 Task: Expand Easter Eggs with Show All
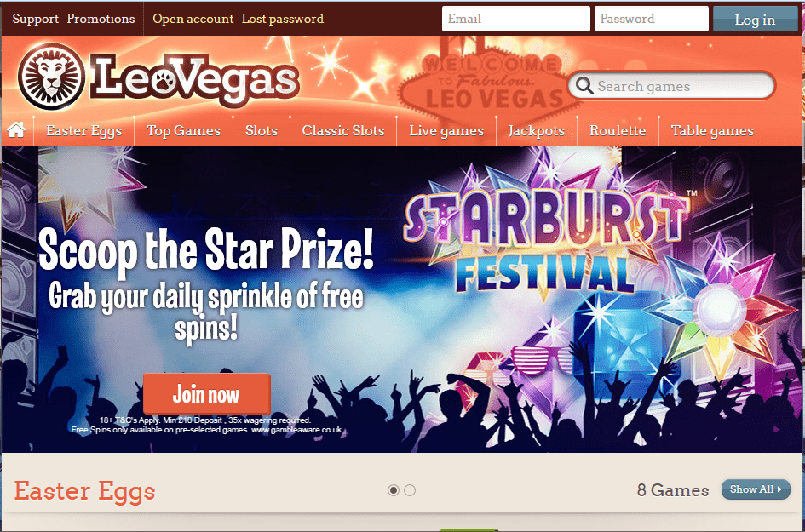pyautogui.click(x=756, y=489)
